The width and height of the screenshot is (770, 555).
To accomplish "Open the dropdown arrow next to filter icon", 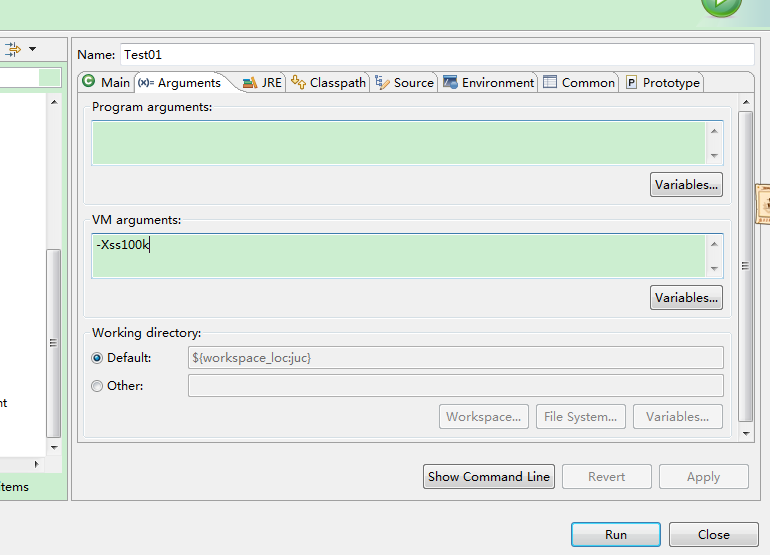I will 32,49.
